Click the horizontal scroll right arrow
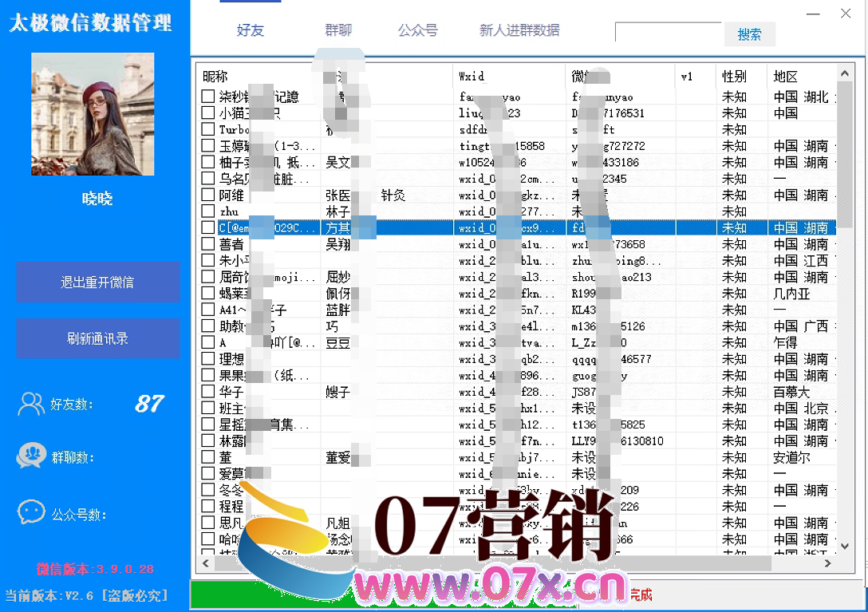The image size is (868, 612). coord(827,563)
